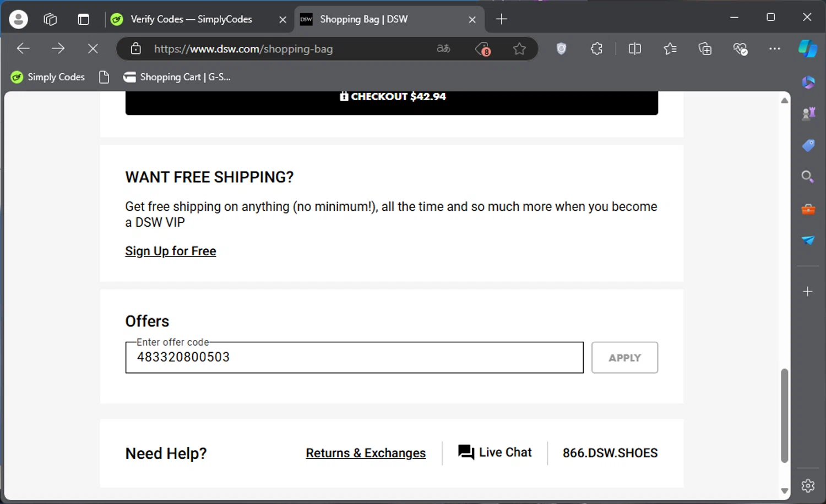Open tracking prevention shield icon
Image resolution: width=826 pixels, height=504 pixels.
[561, 48]
